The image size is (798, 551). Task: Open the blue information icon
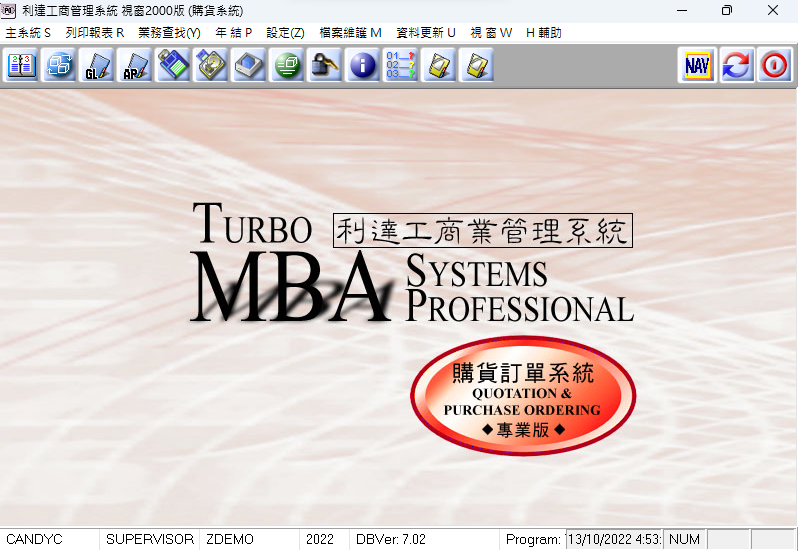pyautogui.click(x=363, y=65)
